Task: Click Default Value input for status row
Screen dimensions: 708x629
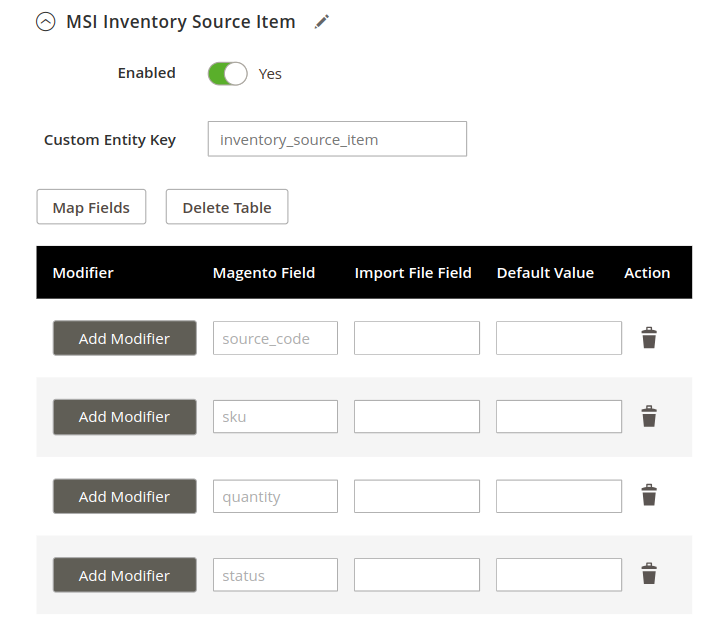Action: point(559,575)
